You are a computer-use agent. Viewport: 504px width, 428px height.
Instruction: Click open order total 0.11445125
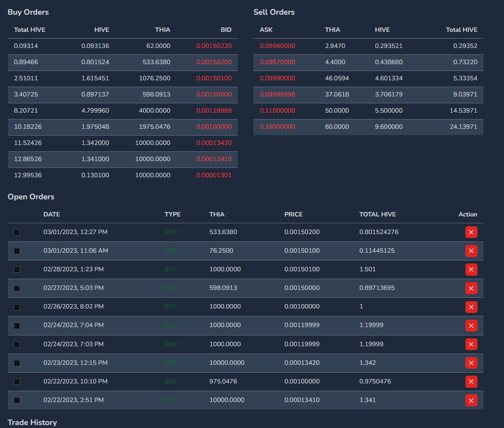377,251
